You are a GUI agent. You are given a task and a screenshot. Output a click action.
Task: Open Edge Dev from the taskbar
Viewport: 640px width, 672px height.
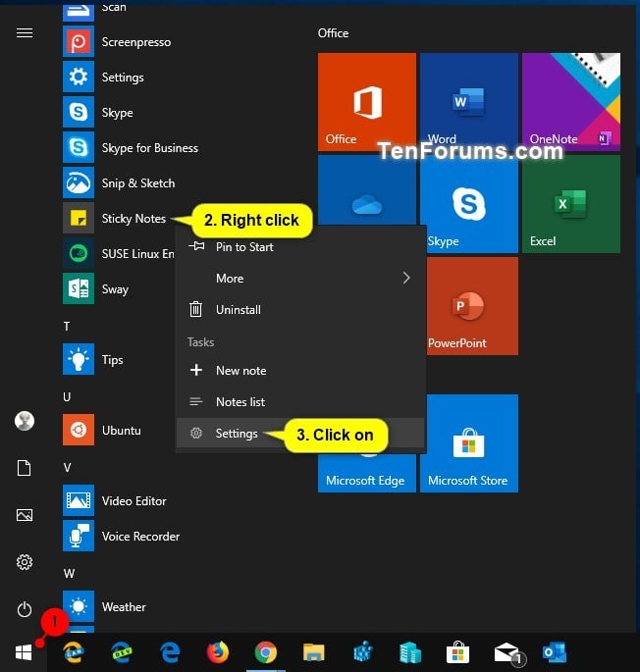click(x=122, y=652)
